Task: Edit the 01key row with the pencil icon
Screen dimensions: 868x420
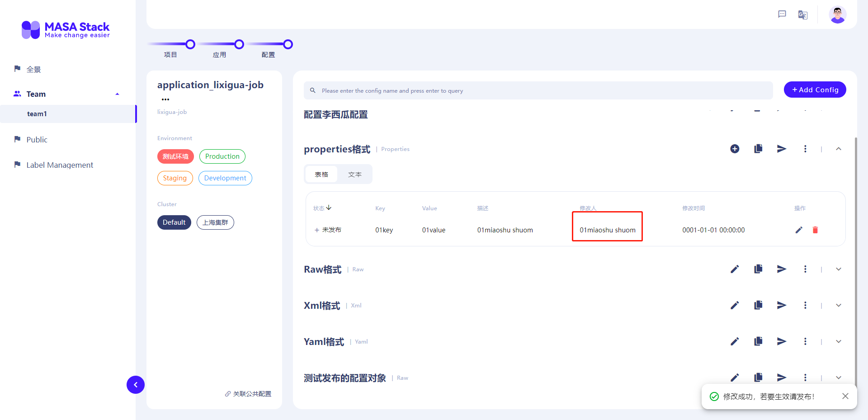Action: point(799,230)
